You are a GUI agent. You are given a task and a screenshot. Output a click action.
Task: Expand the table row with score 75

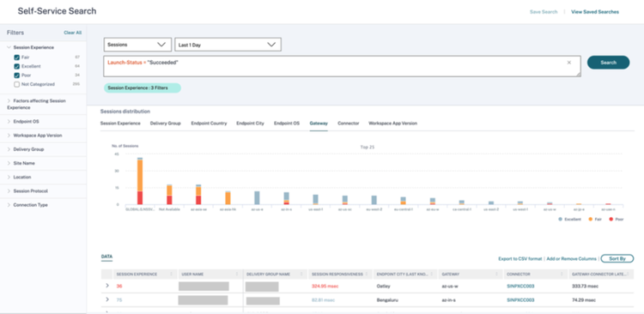[x=107, y=299]
